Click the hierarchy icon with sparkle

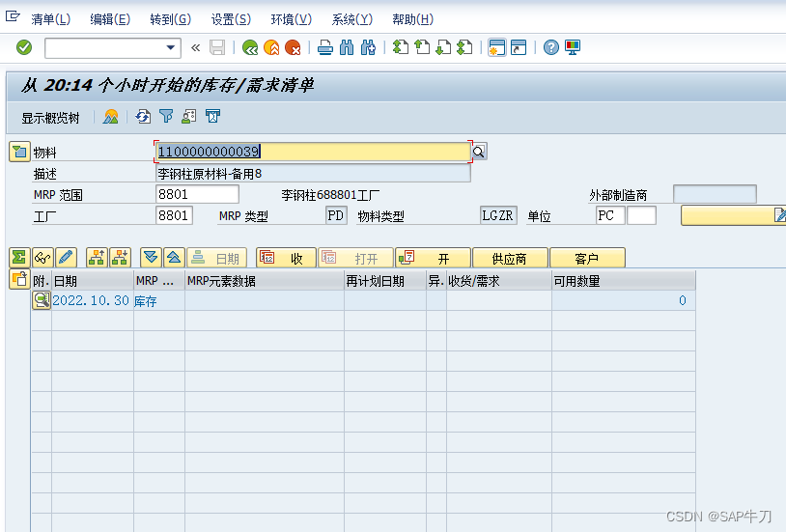point(120,258)
